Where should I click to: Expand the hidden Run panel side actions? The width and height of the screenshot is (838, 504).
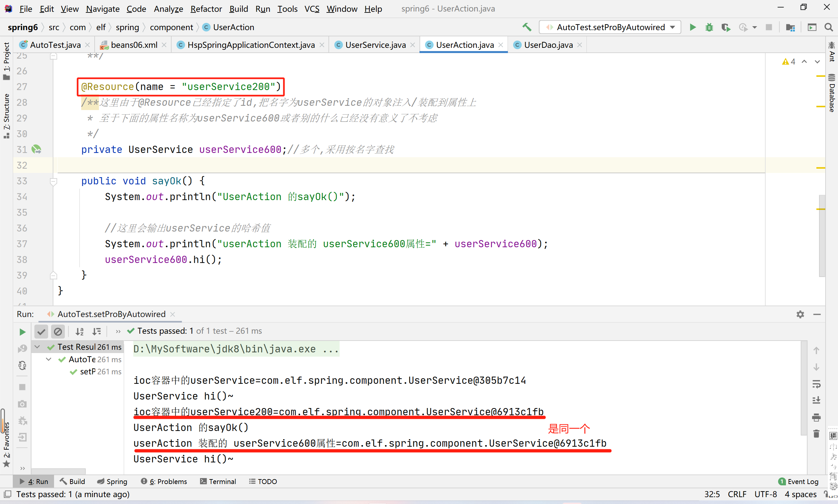coord(22,468)
